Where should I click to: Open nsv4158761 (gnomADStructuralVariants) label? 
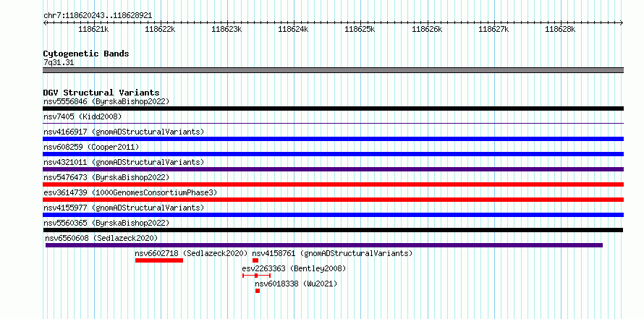332,253
